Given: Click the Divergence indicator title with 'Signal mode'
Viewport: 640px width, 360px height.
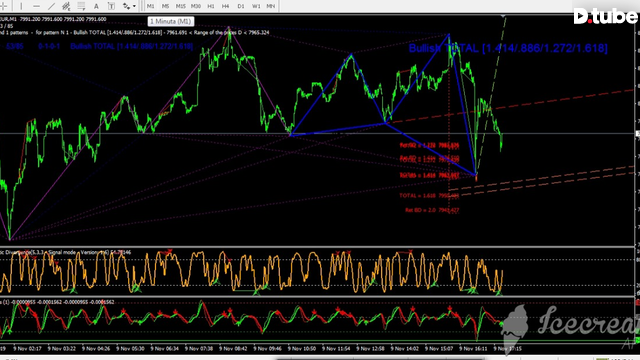Looking at the screenshot, I should [66, 252].
